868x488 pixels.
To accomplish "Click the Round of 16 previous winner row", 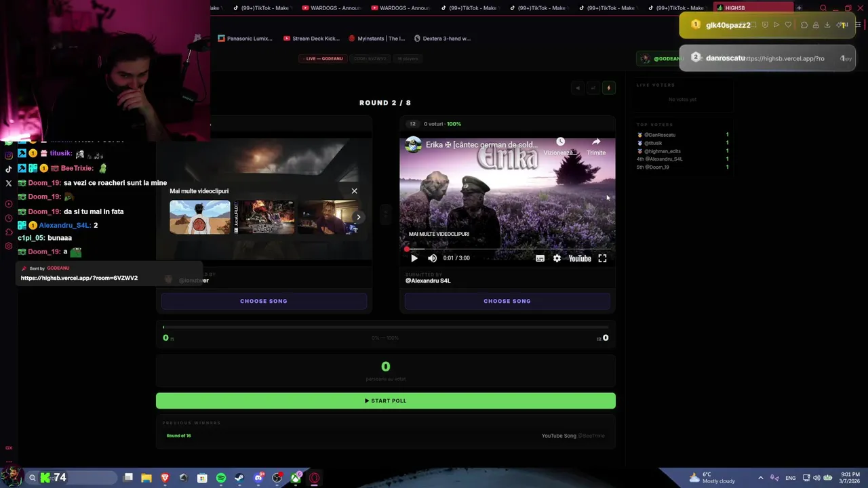I will (385, 436).
